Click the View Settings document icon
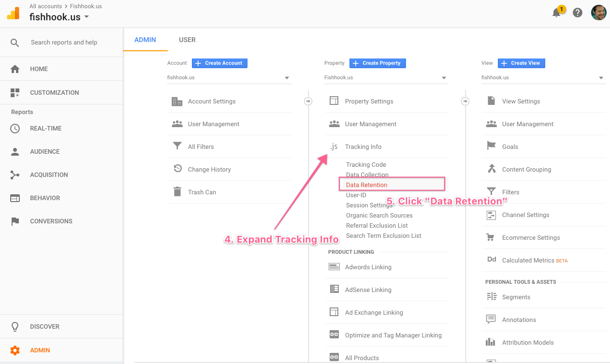The image size is (610, 364). point(491,101)
